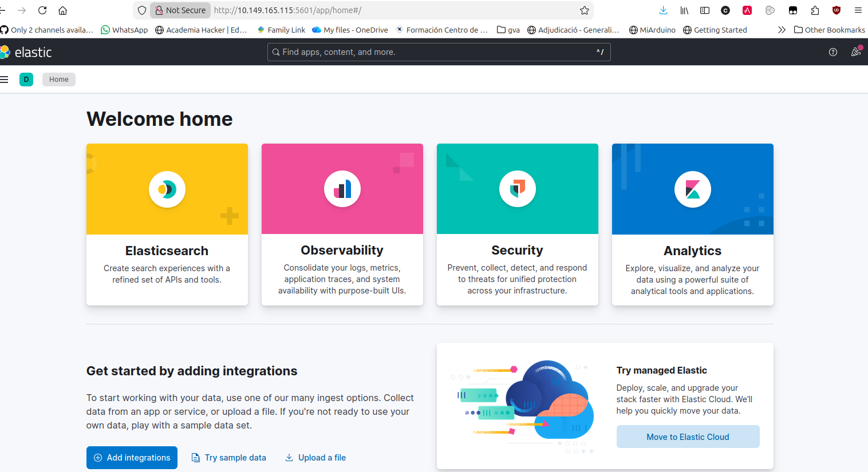Click the Home breadcrumb
This screenshot has width=868, height=472.
point(58,80)
